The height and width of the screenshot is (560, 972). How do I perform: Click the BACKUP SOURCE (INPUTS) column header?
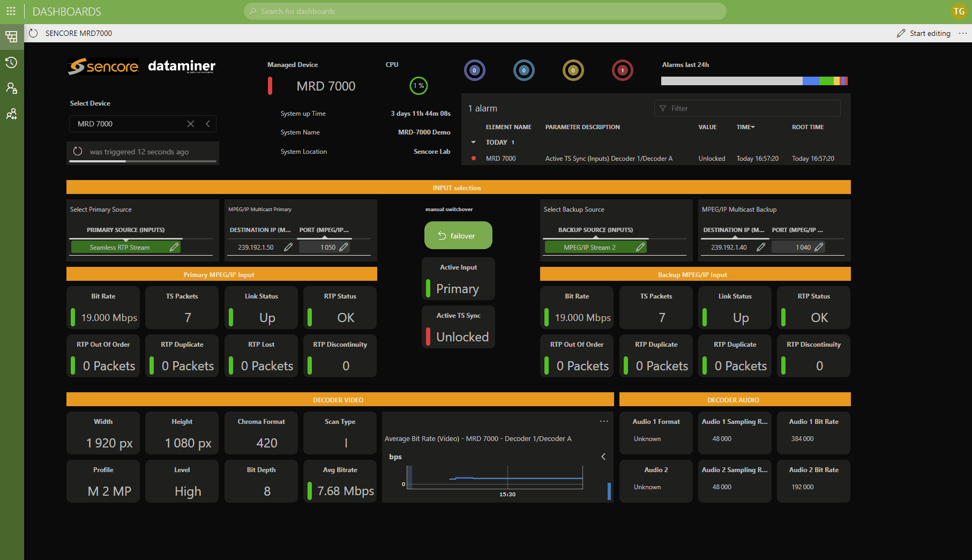click(595, 230)
